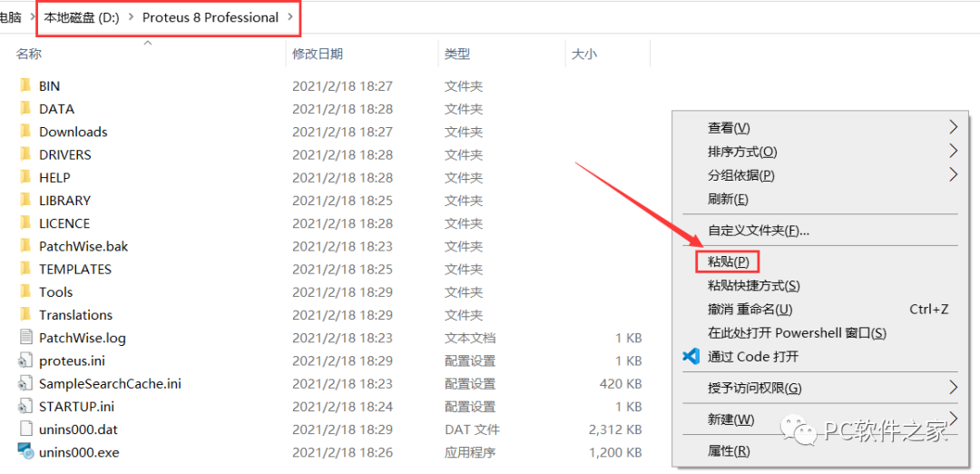Image resolution: width=980 pixels, height=474 pixels.
Task: Choose 粘贴(P) from the context menu
Action: click(727, 262)
